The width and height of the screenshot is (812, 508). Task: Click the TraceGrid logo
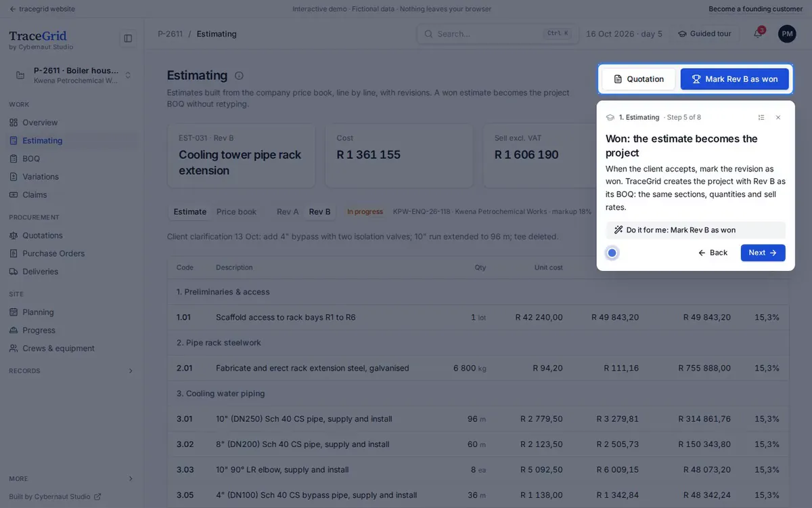tap(38, 36)
